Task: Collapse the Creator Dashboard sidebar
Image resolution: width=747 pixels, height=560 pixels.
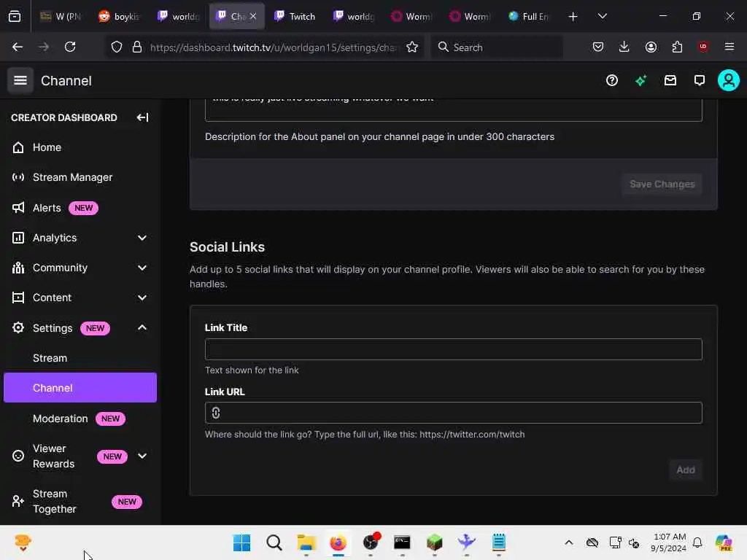Action: click(x=142, y=117)
